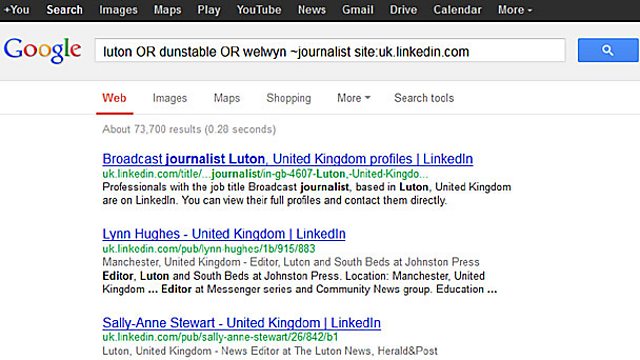640x360 pixels.
Task: Expand the More results filter dropdown
Action: coord(353,98)
